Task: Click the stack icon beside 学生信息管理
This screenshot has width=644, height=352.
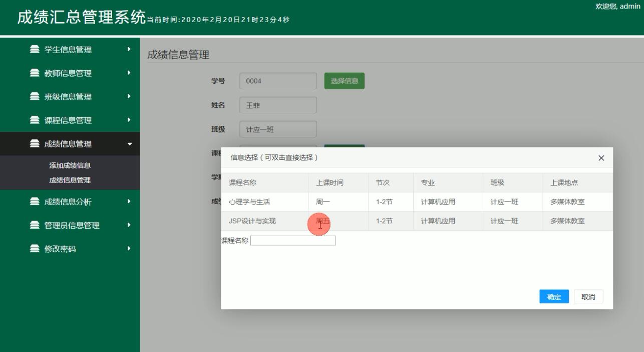Action: [35, 50]
